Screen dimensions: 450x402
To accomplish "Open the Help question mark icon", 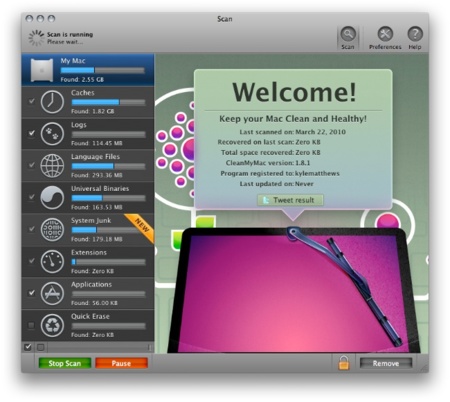I will point(415,34).
